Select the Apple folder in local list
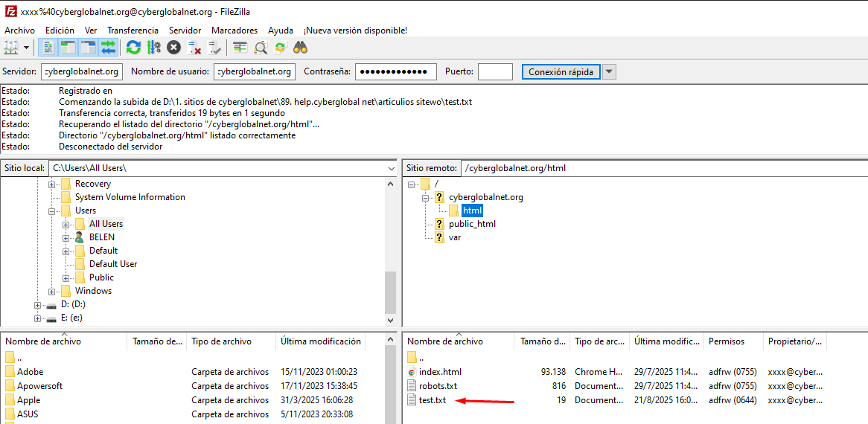 [x=28, y=399]
